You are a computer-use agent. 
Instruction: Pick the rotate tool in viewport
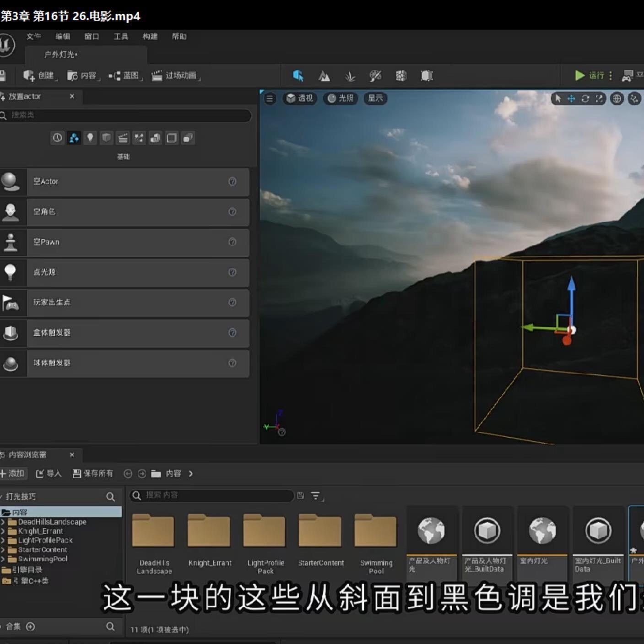[585, 98]
